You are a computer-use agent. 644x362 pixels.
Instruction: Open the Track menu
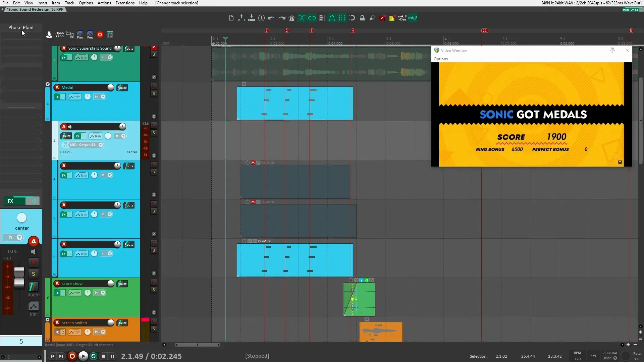click(x=69, y=3)
